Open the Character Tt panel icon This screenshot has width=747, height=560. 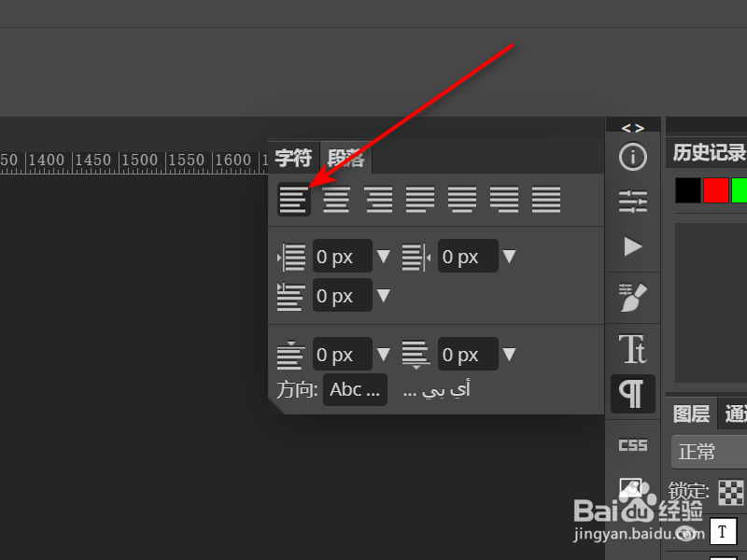pyautogui.click(x=633, y=349)
